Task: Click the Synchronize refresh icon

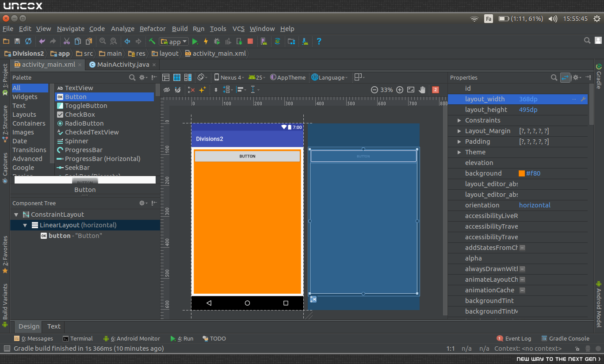Action: click(x=28, y=41)
